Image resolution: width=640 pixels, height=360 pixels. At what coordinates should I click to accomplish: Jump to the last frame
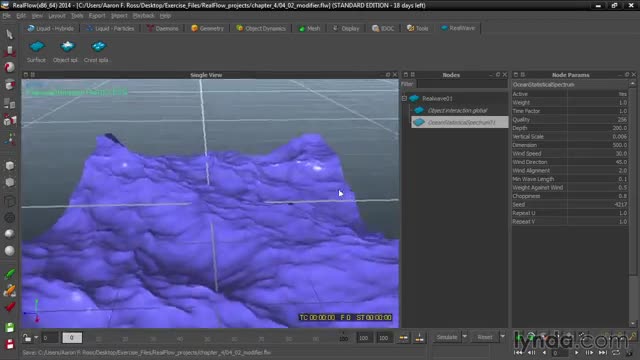point(602,352)
